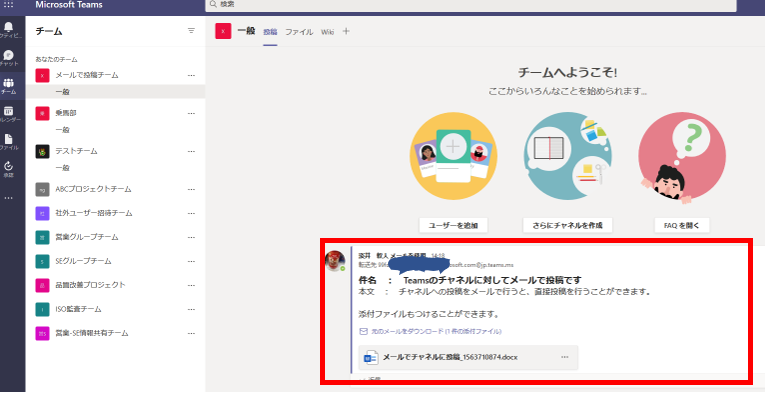Switch to the 投稿 (Posts) tab
The image size is (765, 400).
point(270,32)
